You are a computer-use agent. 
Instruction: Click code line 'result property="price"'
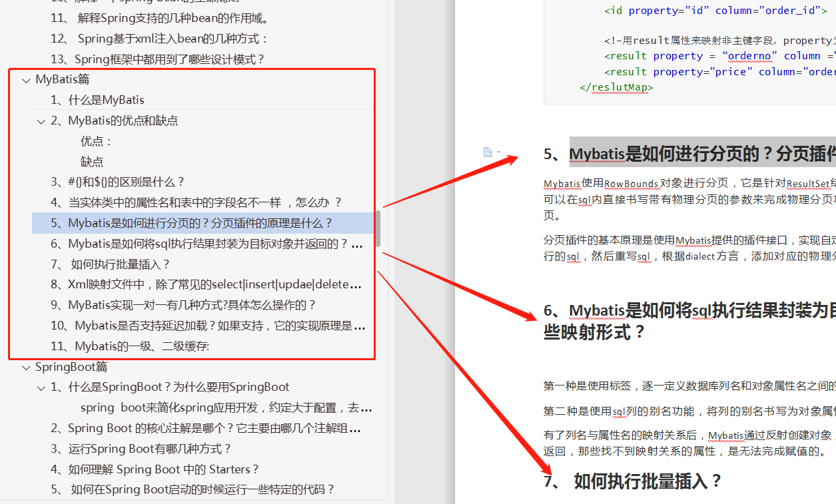tap(720, 71)
